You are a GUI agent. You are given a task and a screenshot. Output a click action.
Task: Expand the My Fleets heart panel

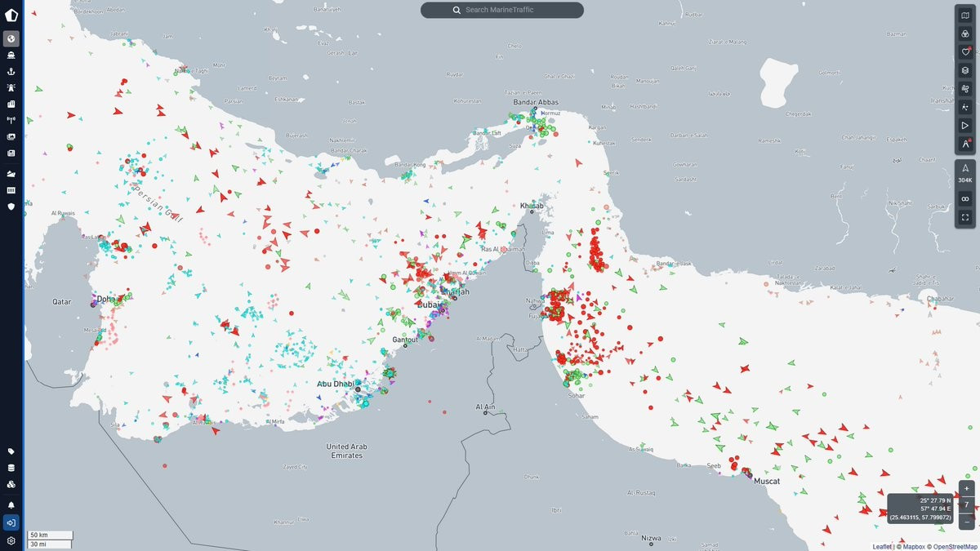(x=964, y=52)
